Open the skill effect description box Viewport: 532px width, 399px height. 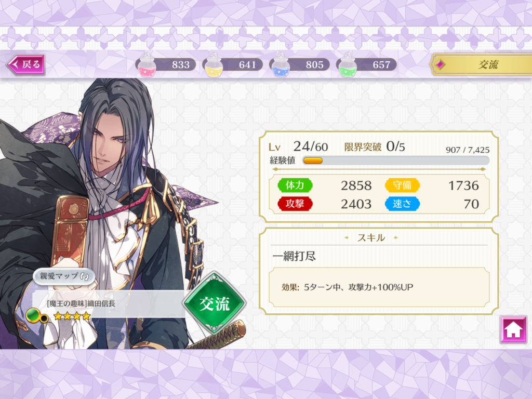(x=379, y=287)
